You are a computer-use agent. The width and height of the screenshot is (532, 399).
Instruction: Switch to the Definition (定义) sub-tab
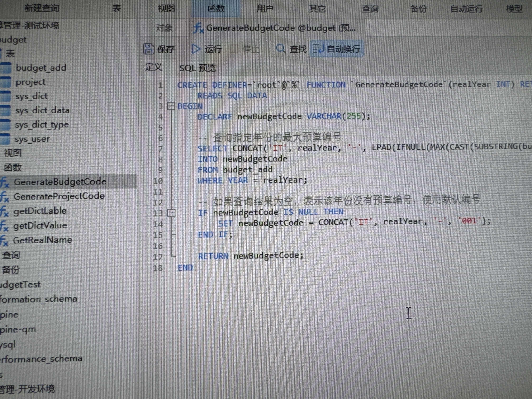pyautogui.click(x=153, y=67)
